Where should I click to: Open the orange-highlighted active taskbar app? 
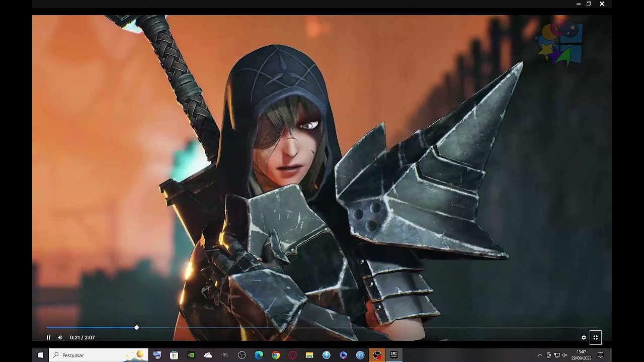(x=377, y=355)
